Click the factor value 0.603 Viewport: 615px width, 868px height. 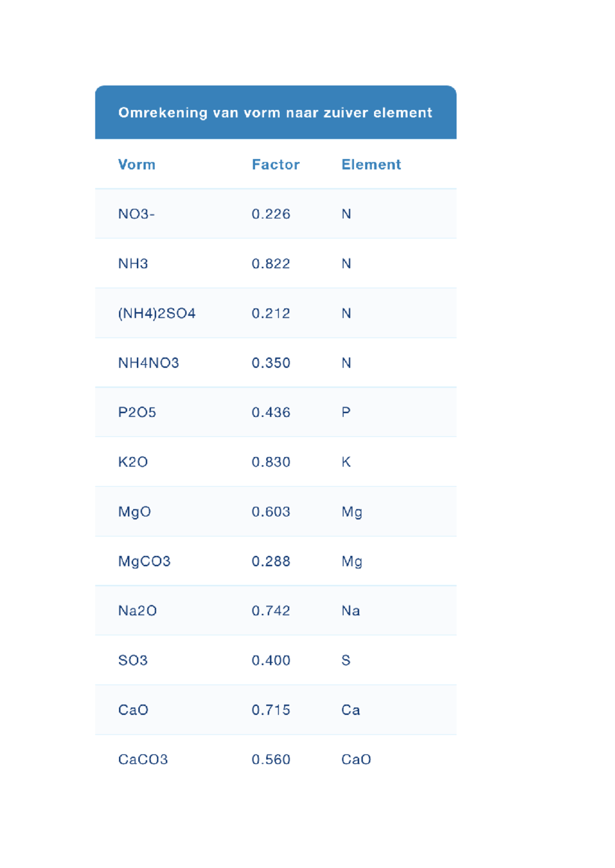(271, 512)
